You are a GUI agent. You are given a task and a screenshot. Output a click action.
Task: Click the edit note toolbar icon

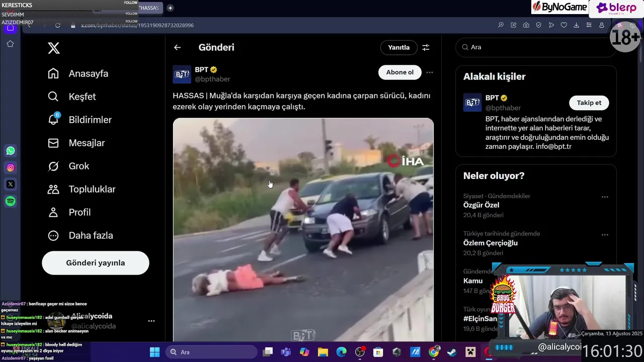513,25
